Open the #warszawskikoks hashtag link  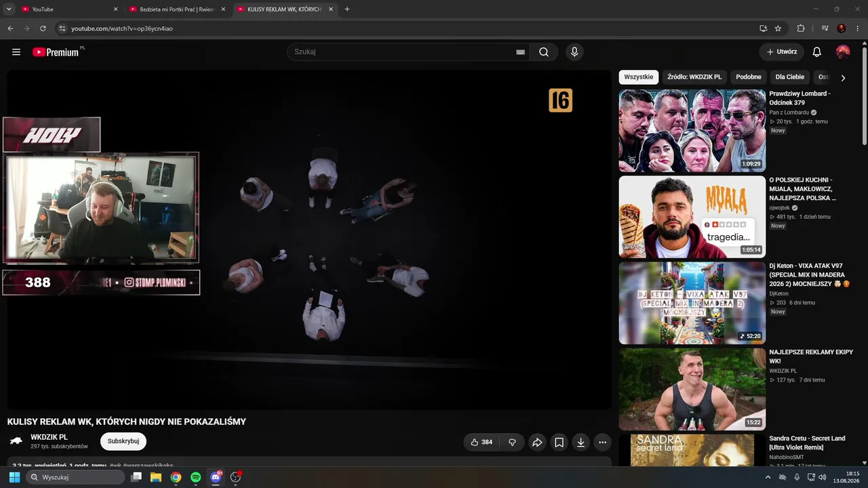pyautogui.click(x=149, y=466)
